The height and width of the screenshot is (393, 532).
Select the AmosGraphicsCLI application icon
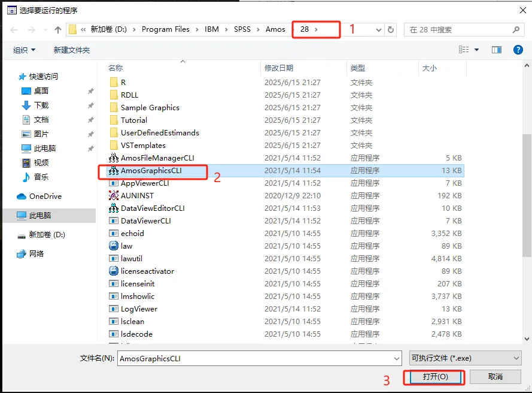[x=113, y=171]
